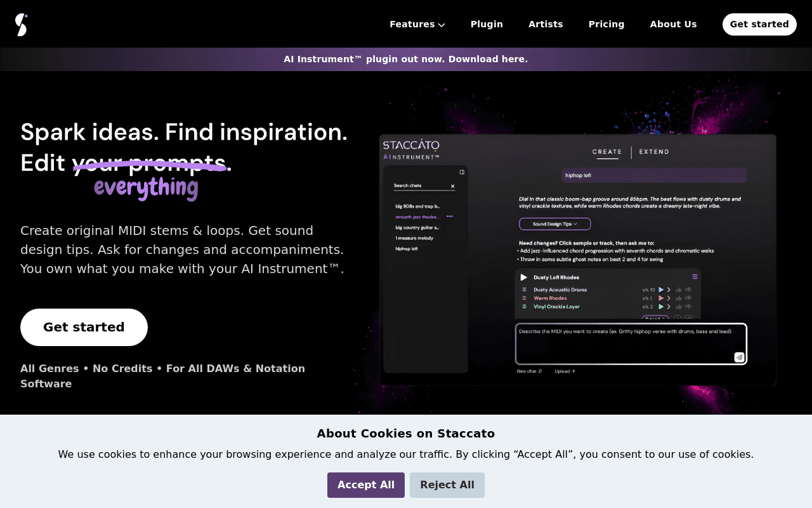Open options dots for smooth jazz rhodes chat
The width and height of the screenshot is (812, 508).
[450, 217]
